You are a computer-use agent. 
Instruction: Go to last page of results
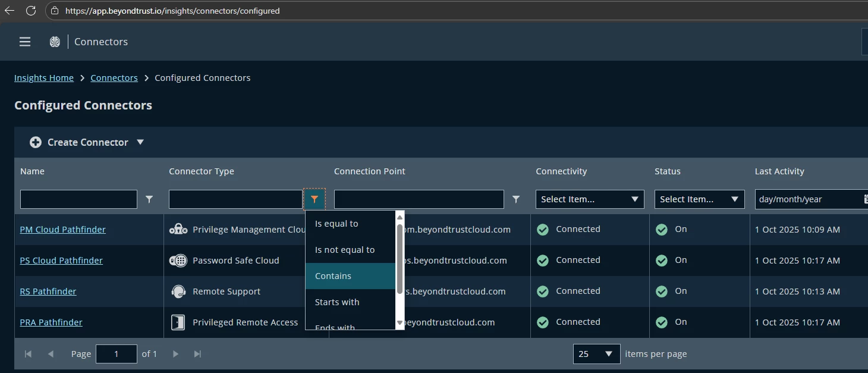(x=198, y=354)
